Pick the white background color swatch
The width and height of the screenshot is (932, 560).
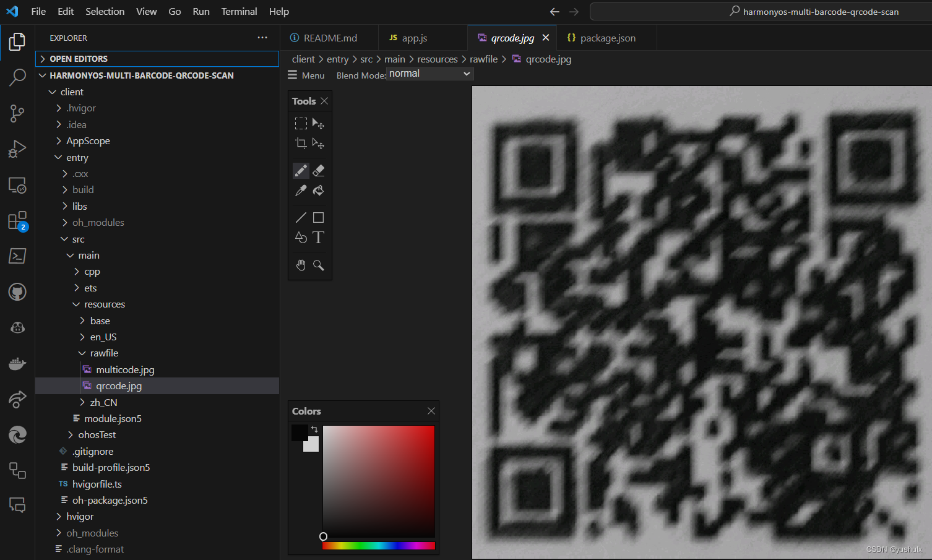(313, 446)
